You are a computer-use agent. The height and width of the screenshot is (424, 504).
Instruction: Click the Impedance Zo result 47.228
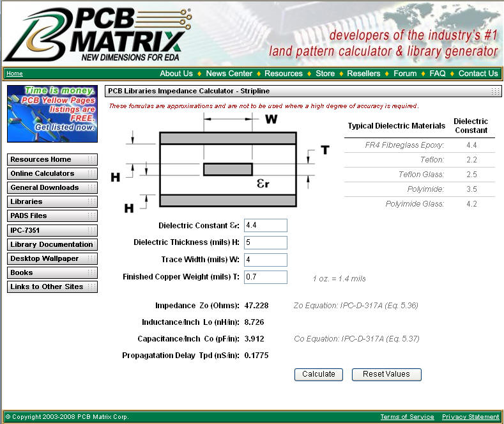coord(256,305)
